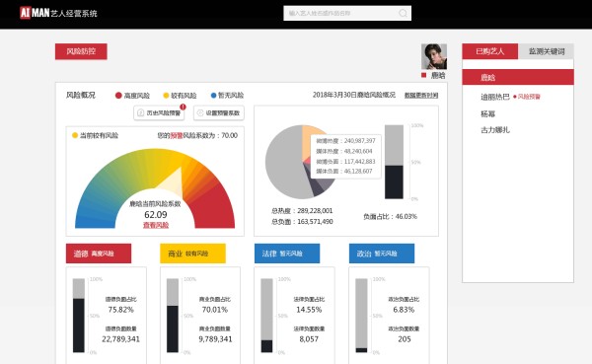Click the 政治 negative ratio bar

pyautogui.click(x=361, y=316)
